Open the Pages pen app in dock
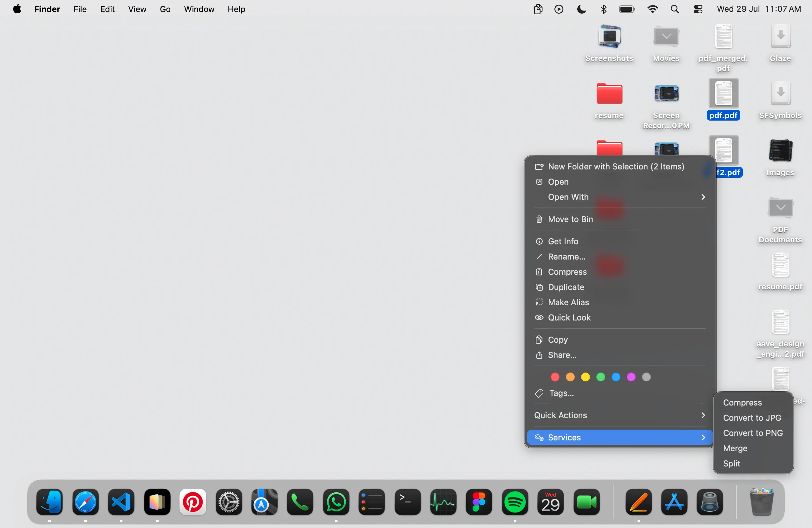Image resolution: width=812 pixels, height=528 pixels. coord(639,502)
